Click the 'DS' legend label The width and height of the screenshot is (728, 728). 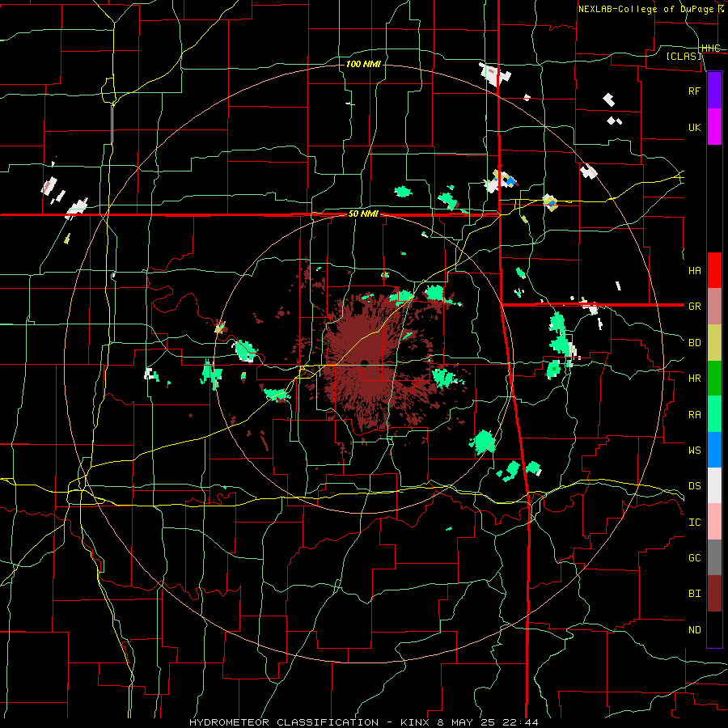[694, 486]
